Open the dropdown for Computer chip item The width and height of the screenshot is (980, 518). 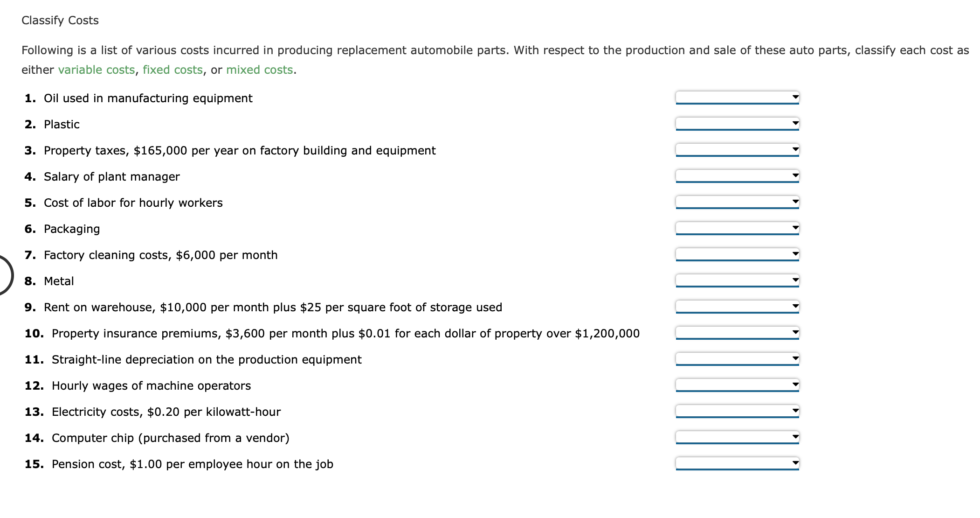click(x=737, y=437)
